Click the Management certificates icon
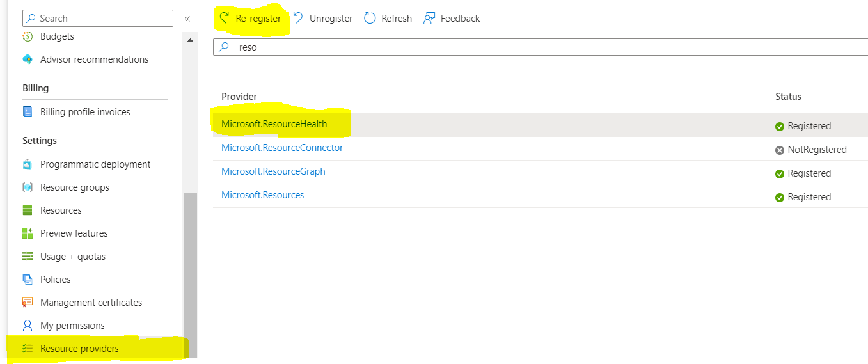 point(28,303)
